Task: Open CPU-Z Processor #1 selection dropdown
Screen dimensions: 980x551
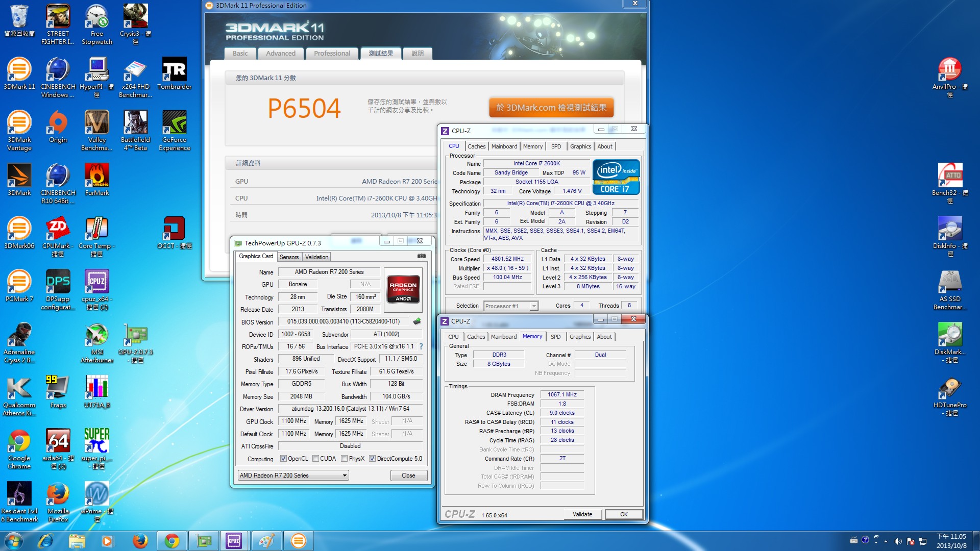Action: [510, 306]
